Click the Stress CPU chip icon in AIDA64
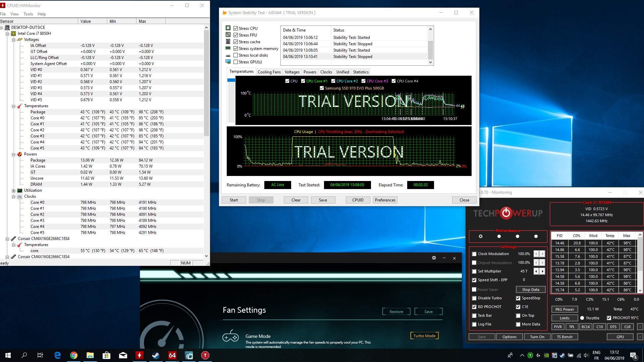The height and width of the screenshot is (362, 644). tap(228, 28)
